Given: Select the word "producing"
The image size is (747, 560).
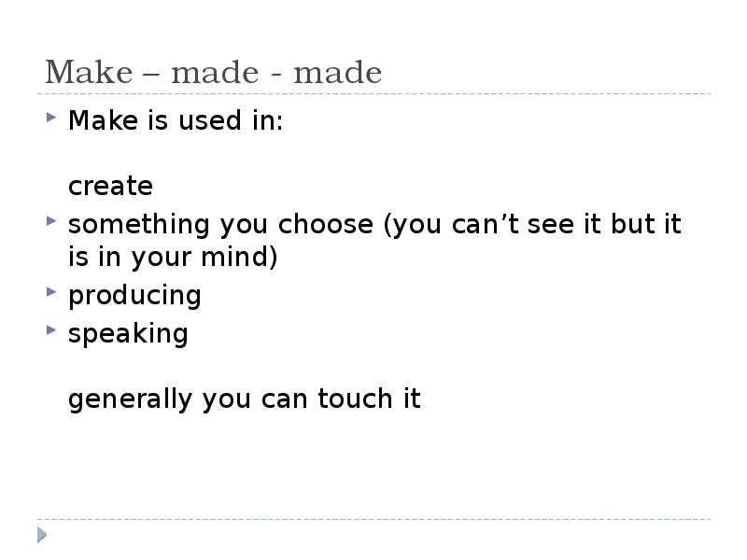Looking at the screenshot, I should (134, 296).
